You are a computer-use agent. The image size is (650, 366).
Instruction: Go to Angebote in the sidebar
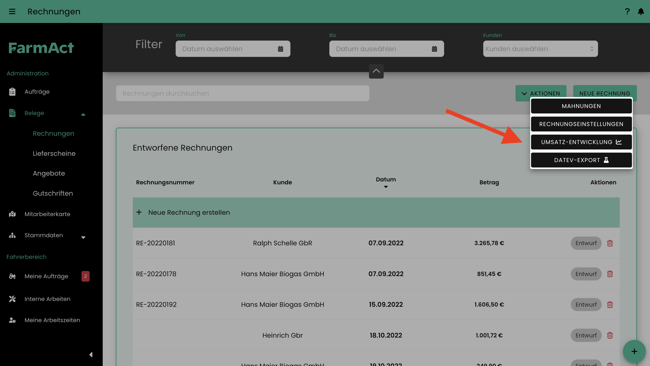[x=49, y=173]
